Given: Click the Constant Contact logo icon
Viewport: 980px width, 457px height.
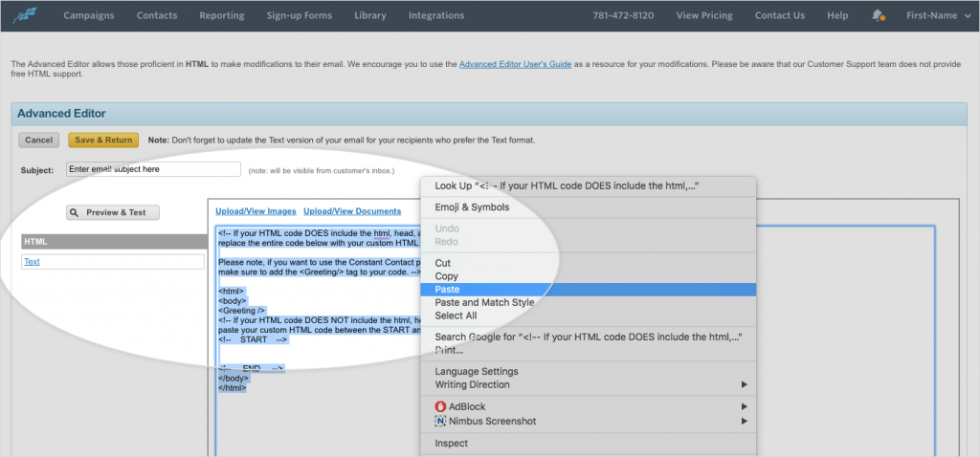Looking at the screenshot, I should 25,14.
